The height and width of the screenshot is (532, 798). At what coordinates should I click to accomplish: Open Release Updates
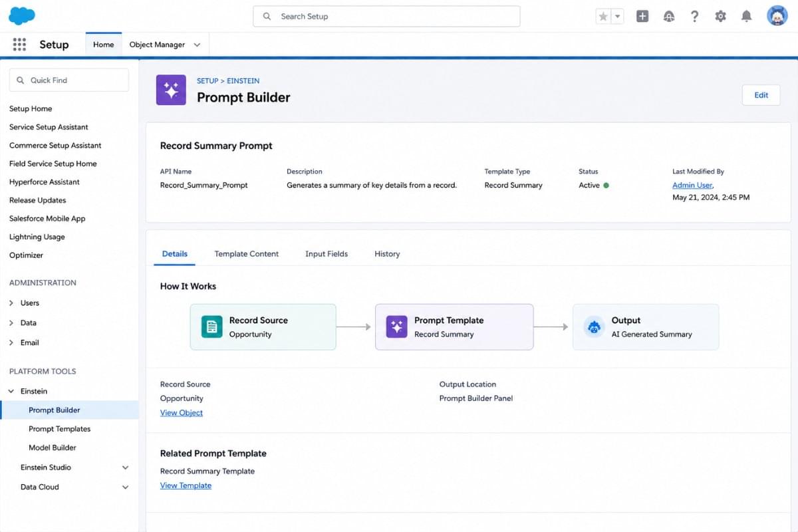[37, 200]
